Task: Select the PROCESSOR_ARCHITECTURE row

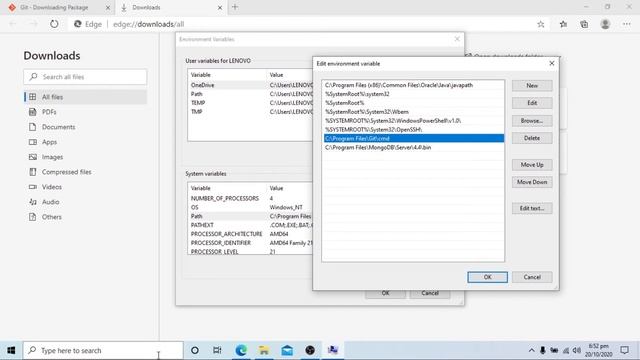Action: click(250, 234)
